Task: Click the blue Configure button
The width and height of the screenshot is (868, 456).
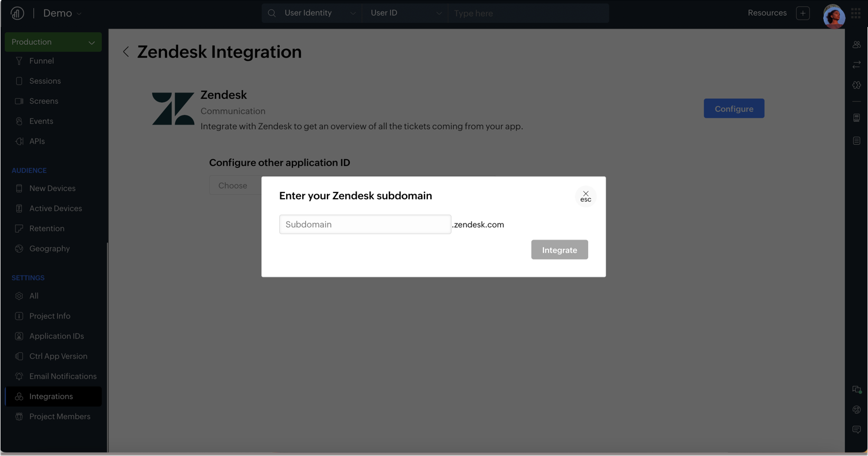Action: [734, 109]
